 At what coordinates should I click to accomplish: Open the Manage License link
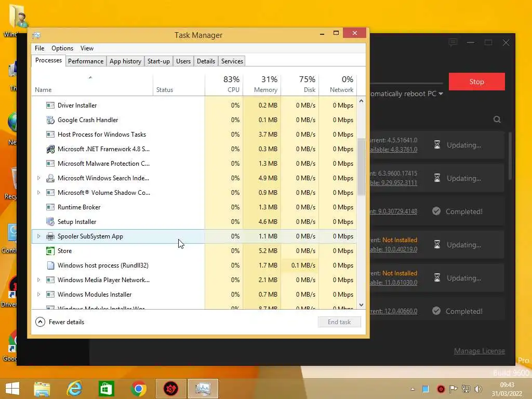[x=479, y=351]
